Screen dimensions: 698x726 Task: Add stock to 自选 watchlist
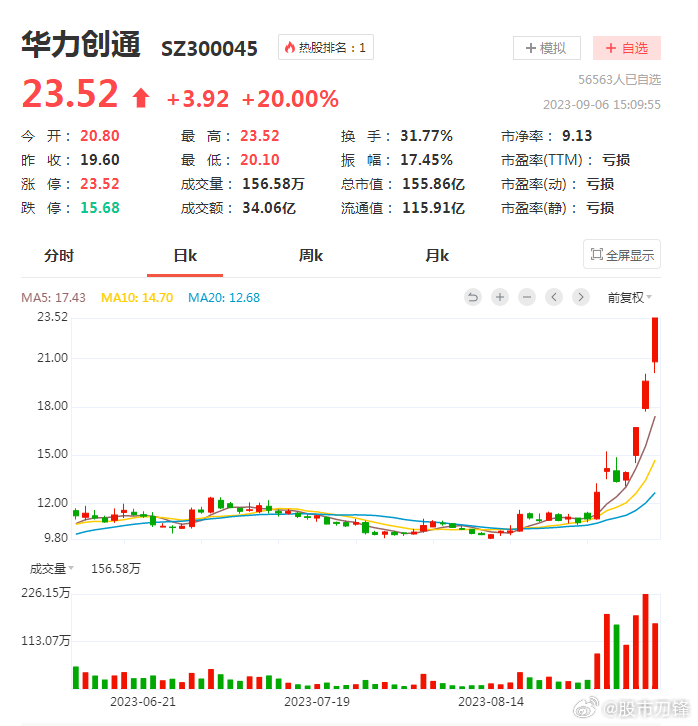(627, 48)
